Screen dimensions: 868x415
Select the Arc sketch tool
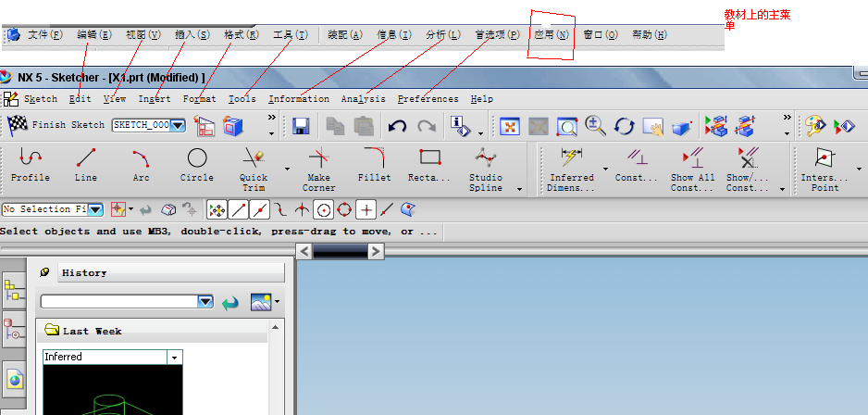(142, 165)
